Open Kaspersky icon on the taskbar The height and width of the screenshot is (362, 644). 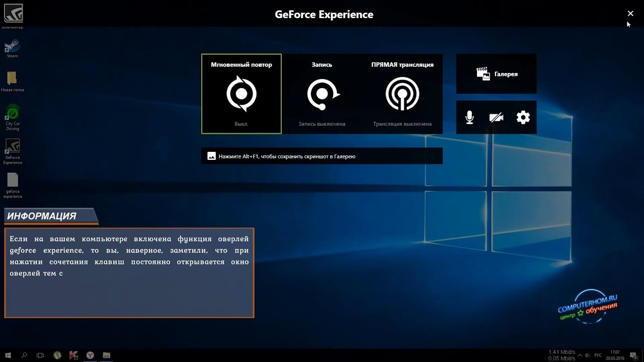[73, 355]
